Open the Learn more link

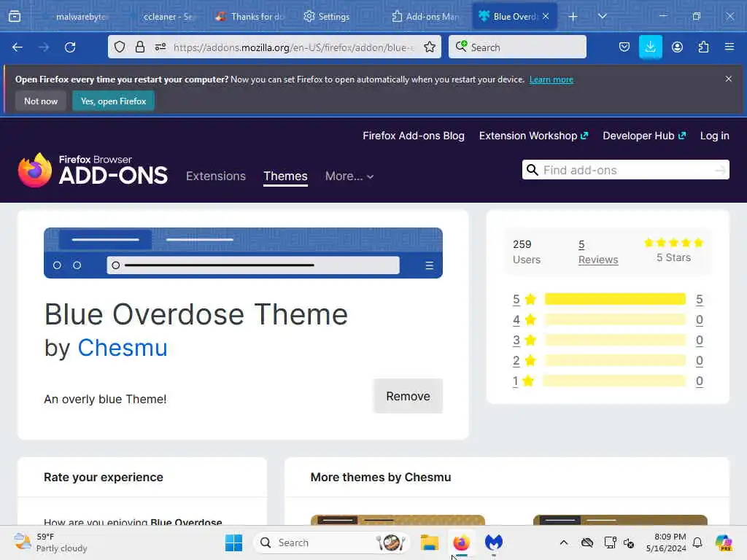551,79
